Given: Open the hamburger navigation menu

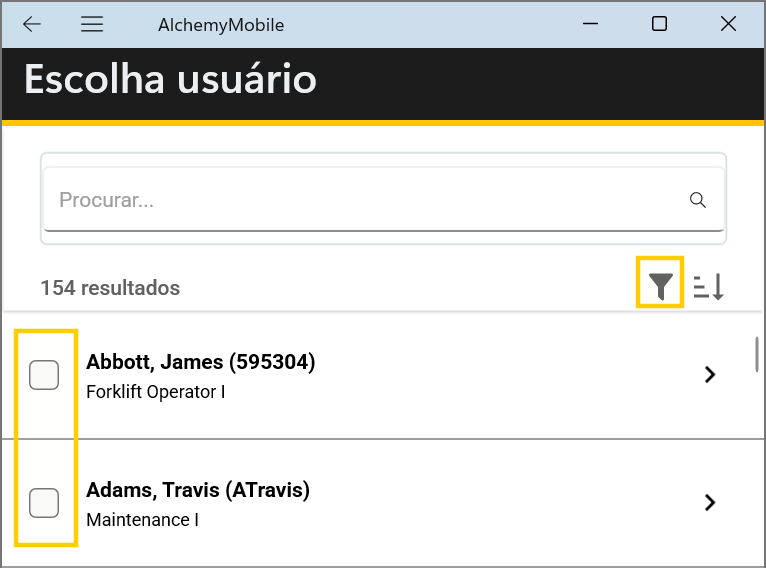Looking at the screenshot, I should (x=92, y=25).
